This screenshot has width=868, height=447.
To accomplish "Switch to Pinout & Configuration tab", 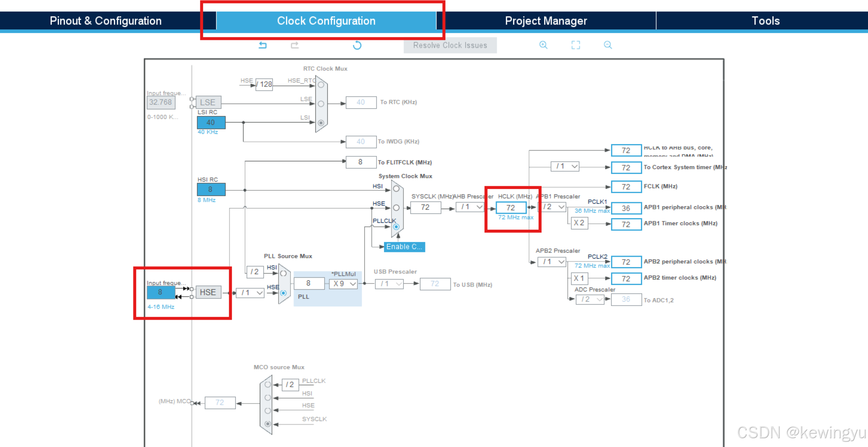I will pyautogui.click(x=106, y=21).
